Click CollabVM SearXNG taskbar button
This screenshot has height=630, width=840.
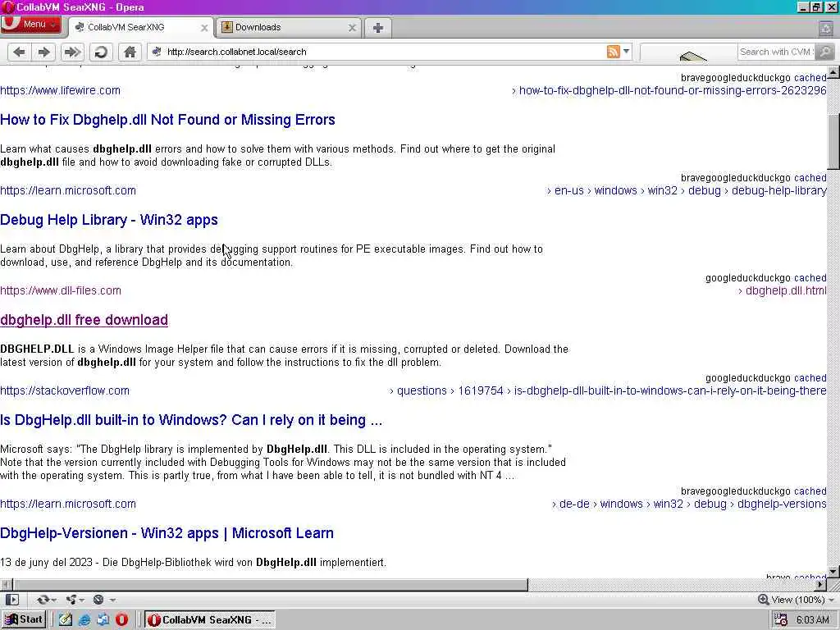click(210, 620)
